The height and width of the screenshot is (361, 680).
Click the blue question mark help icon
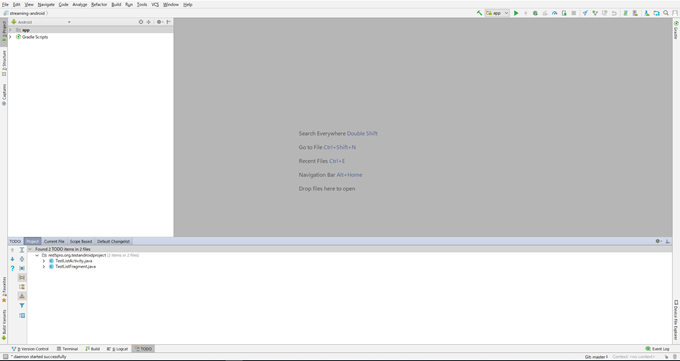12,269
